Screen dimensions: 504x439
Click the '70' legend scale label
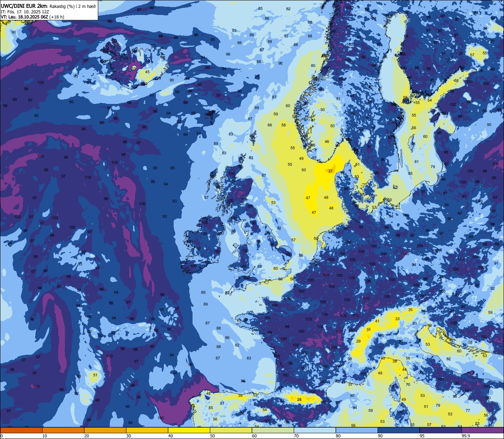tap(296, 436)
